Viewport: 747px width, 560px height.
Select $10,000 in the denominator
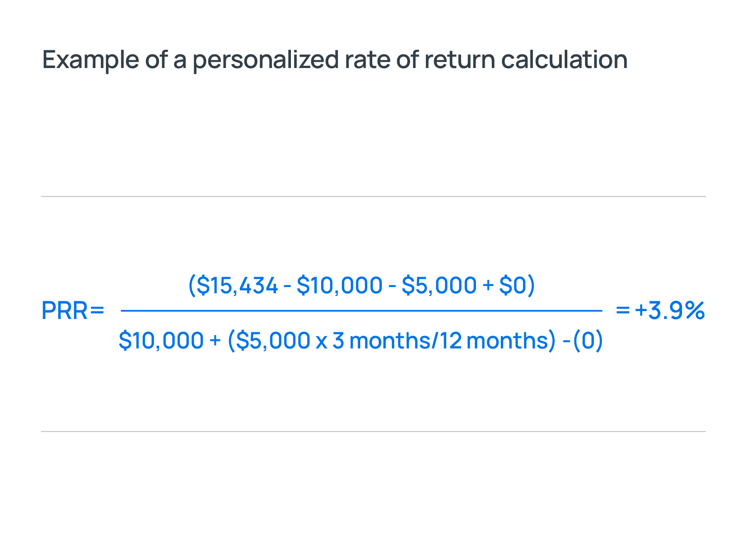click(x=161, y=341)
